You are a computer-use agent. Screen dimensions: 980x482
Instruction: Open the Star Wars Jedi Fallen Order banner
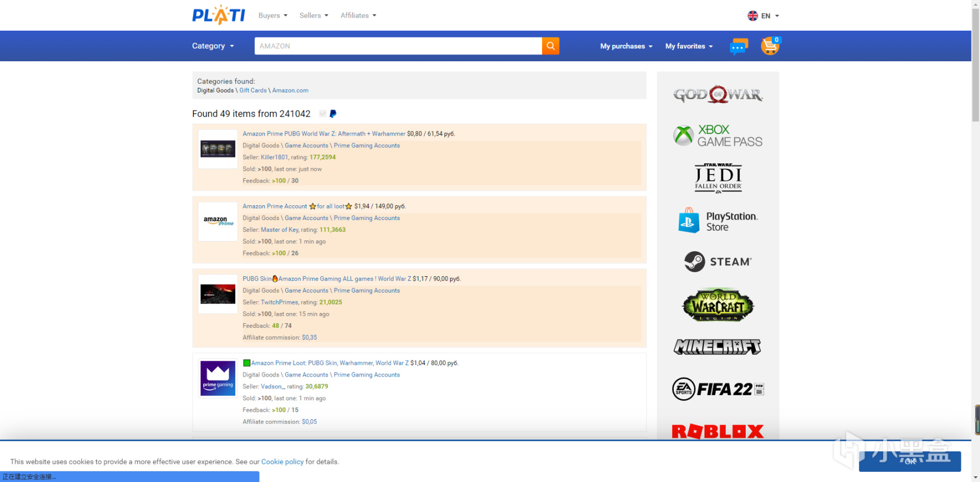[718, 178]
